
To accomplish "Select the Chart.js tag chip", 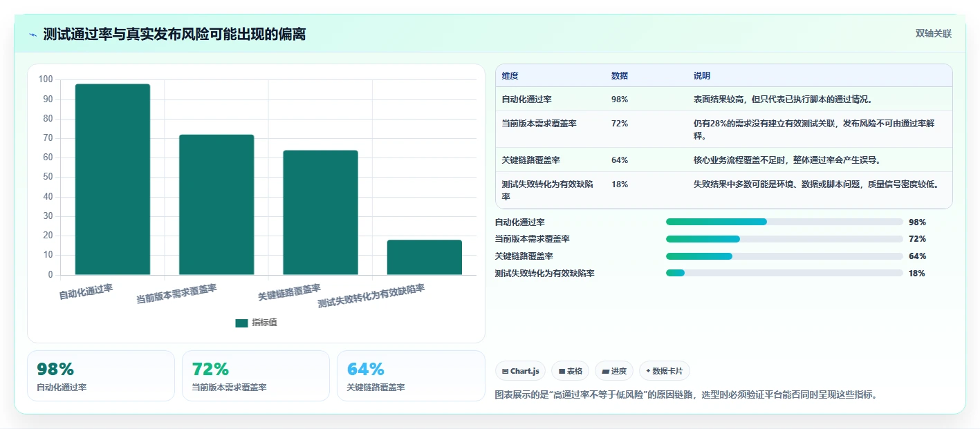I will coord(520,371).
